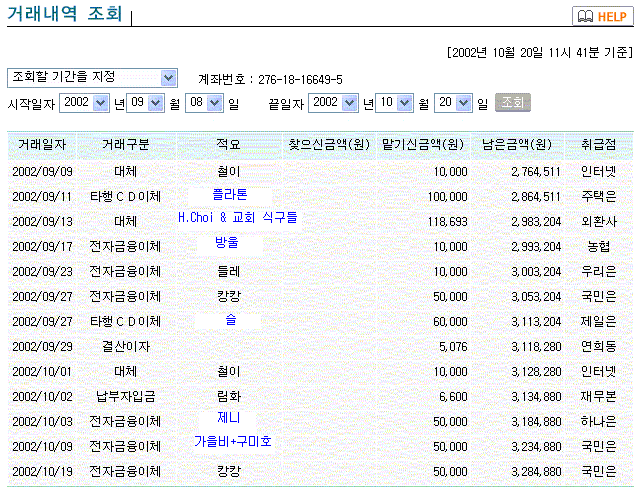Viewport: 643px width, 493px height.
Task: Open the 가을비+구미호 memo link
Action: point(232,441)
